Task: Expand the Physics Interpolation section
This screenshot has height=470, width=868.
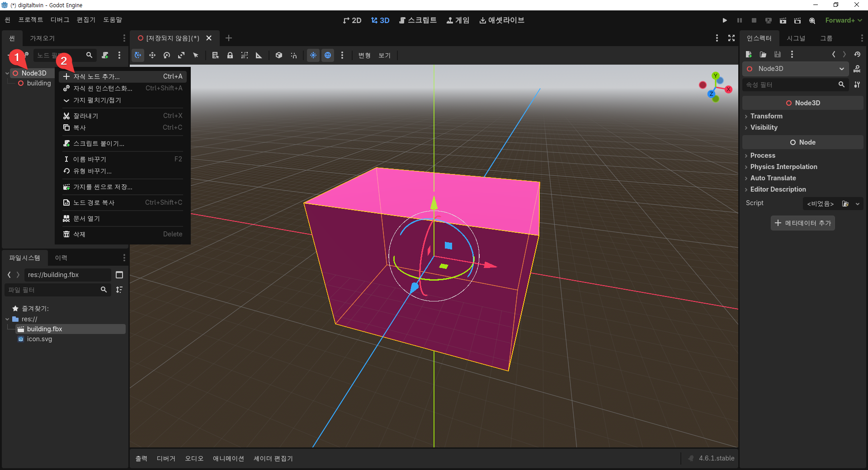Action: 783,167
